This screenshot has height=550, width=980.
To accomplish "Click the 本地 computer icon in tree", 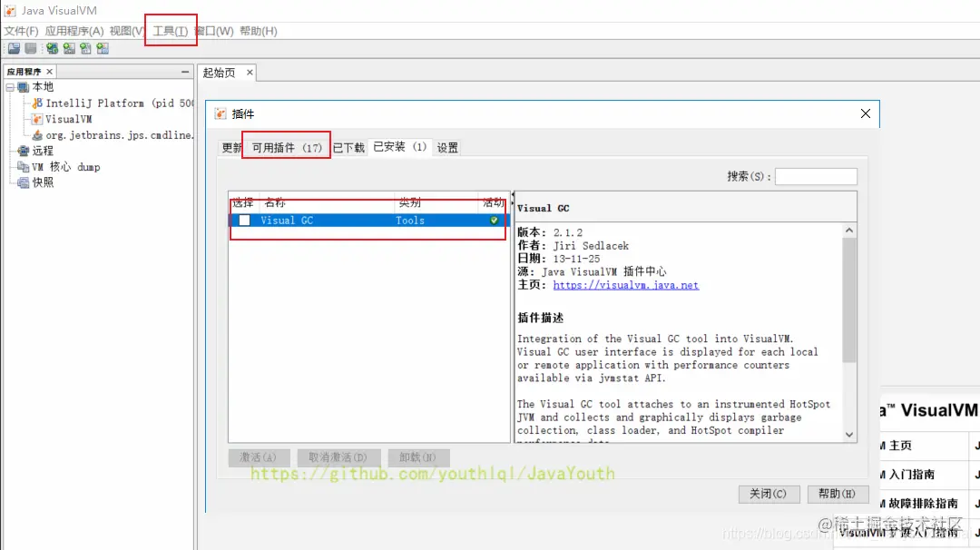I will (x=23, y=87).
